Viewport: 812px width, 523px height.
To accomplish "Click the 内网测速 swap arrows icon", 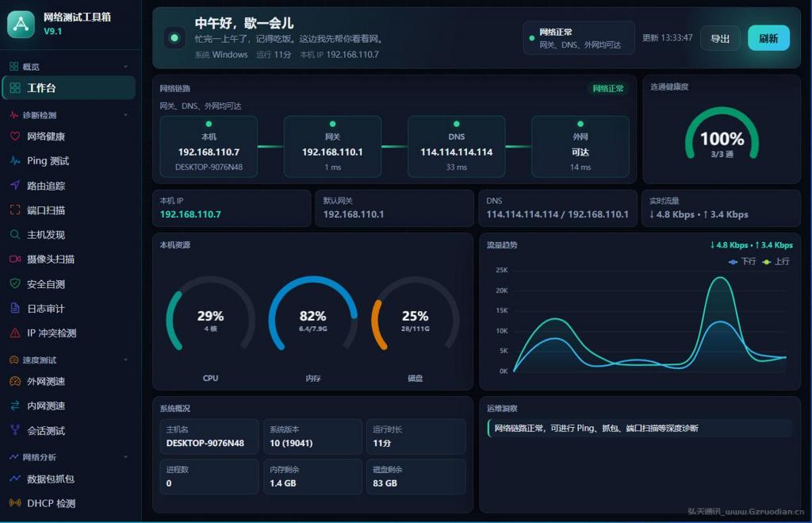I will point(15,406).
